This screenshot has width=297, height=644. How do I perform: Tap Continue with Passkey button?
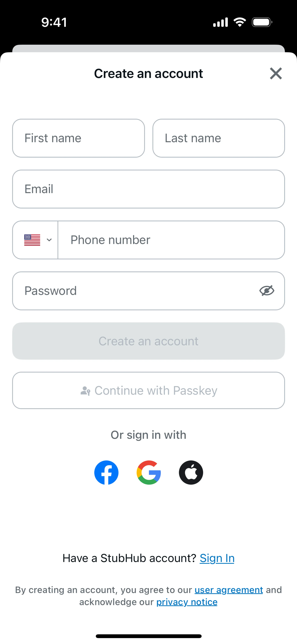[x=148, y=390]
